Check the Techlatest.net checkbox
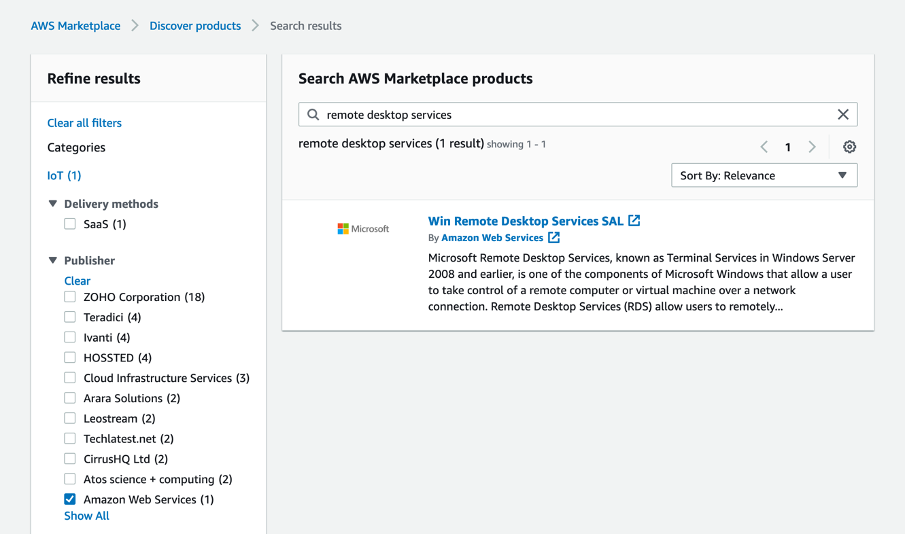906x535 pixels. pos(70,439)
